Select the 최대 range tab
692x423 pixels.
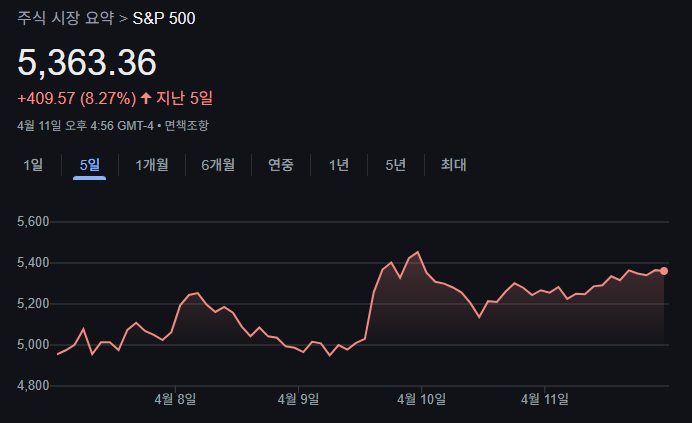[454, 165]
